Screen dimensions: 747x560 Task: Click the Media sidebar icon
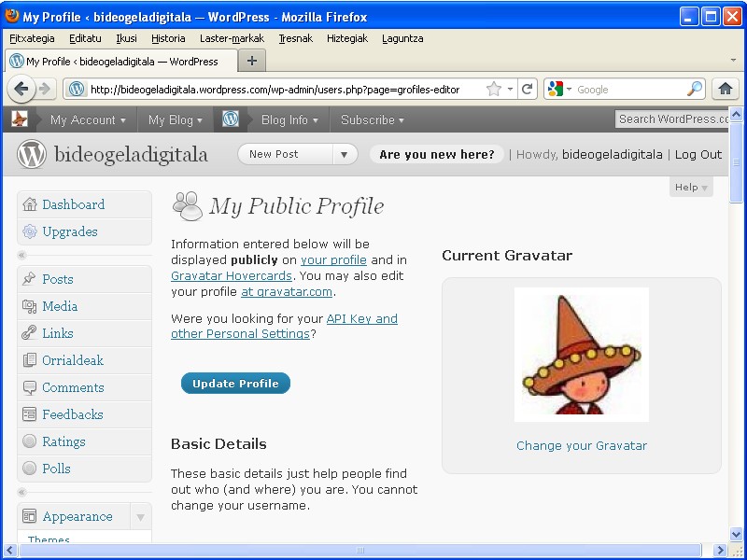point(29,306)
